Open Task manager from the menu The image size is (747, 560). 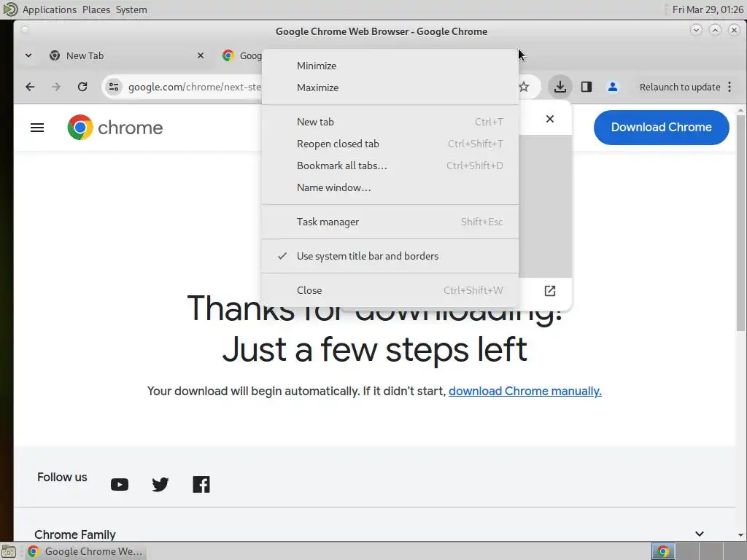[390, 222]
